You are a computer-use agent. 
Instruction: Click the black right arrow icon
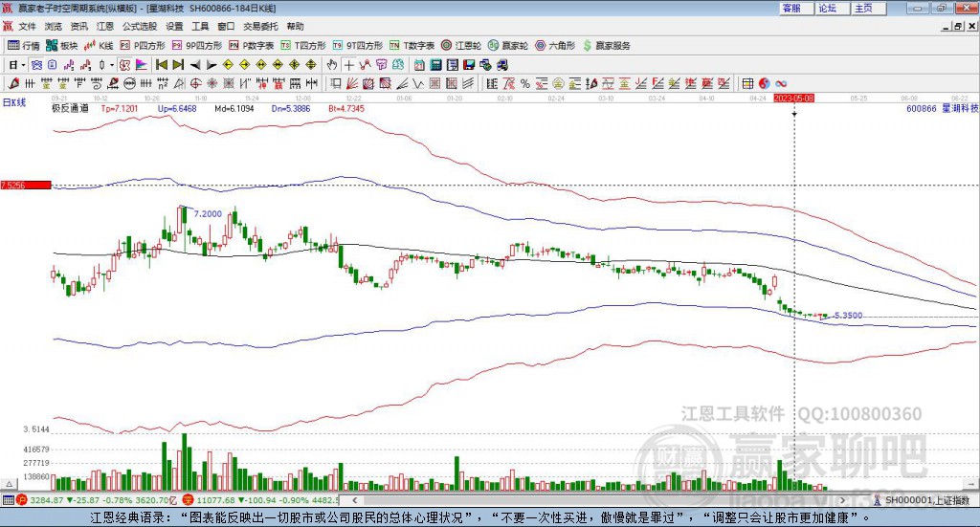coord(212,65)
